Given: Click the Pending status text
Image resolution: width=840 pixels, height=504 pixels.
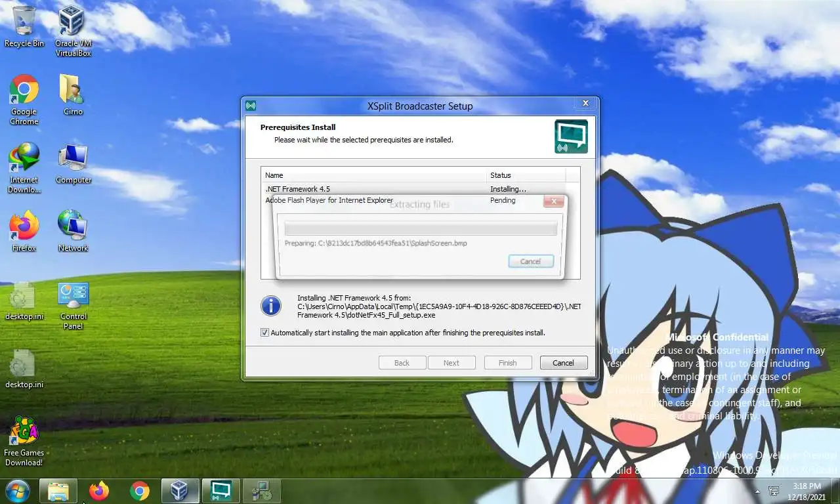Looking at the screenshot, I should tap(503, 200).
